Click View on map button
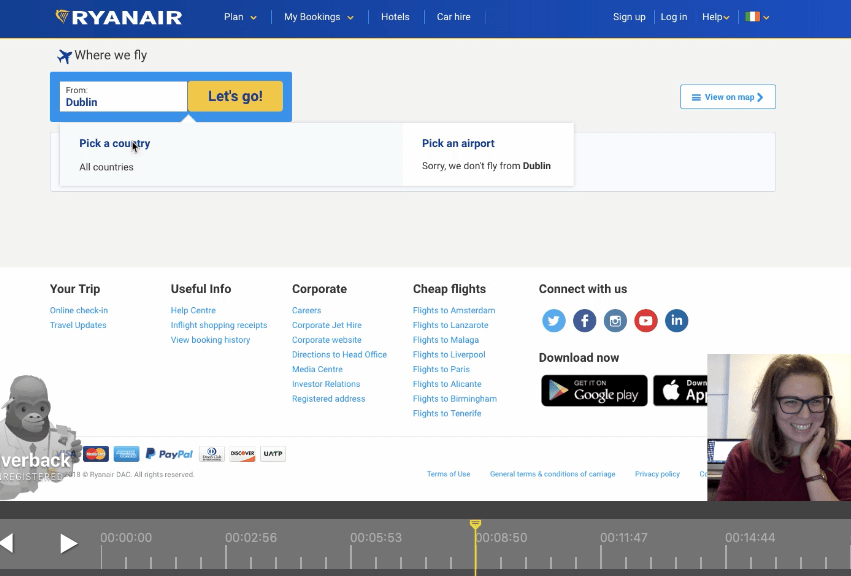Viewport: 851px width, 576px height. click(727, 96)
